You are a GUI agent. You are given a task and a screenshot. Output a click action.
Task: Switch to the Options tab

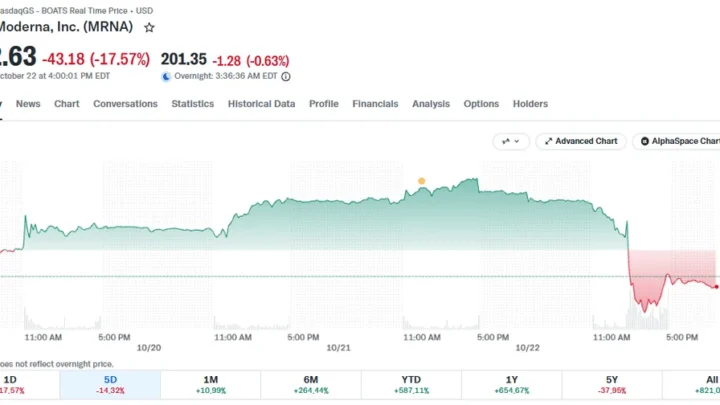(x=481, y=104)
